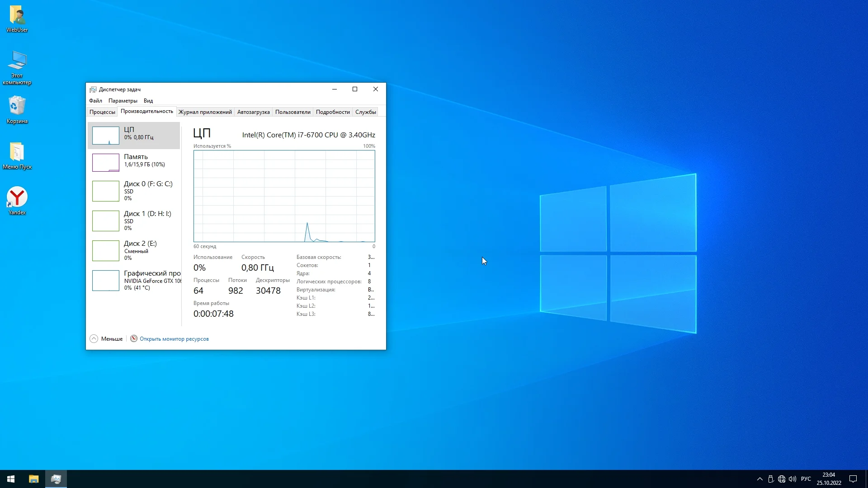Open the Службы tab

click(x=365, y=112)
